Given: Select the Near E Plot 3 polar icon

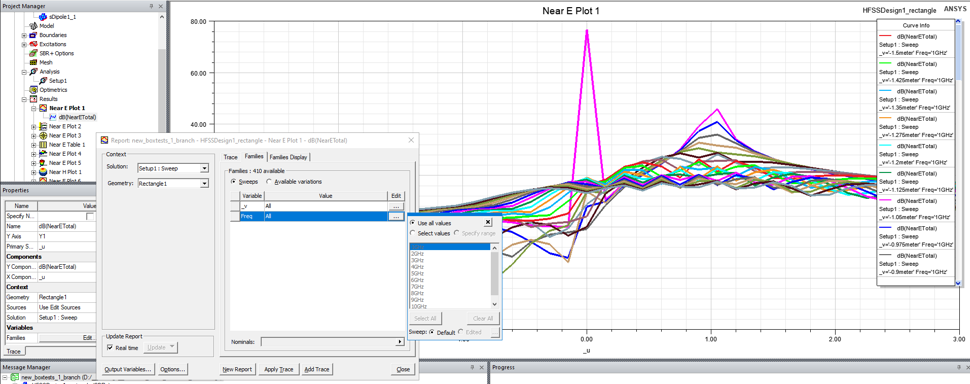Looking at the screenshot, I should [43, 135].
